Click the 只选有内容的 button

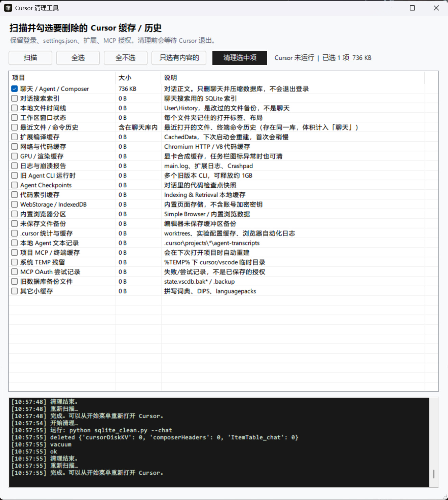tap(179, 58)
